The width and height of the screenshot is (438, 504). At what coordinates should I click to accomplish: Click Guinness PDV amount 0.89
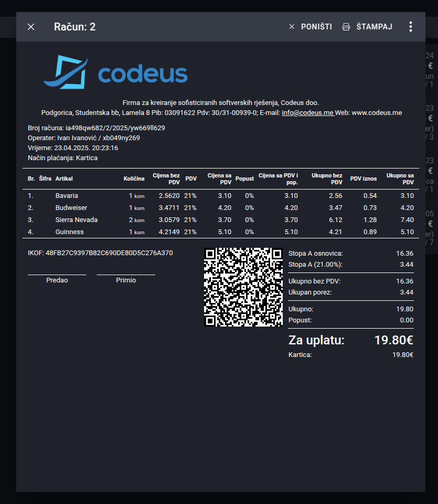tap(370, 232)
